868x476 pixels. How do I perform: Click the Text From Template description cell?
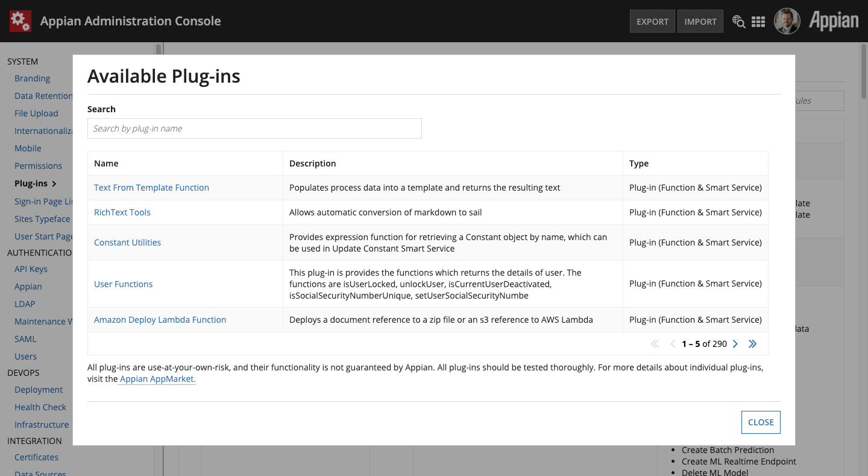coord(453,188)
